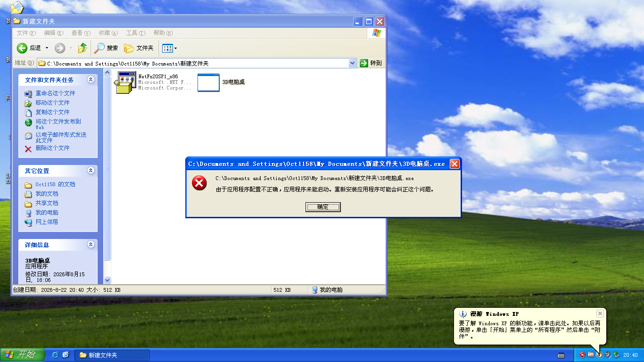The width and height of the screenshot is (644, 362).
Task: Open the 查看(V) menu
Action: click(81, 33)
